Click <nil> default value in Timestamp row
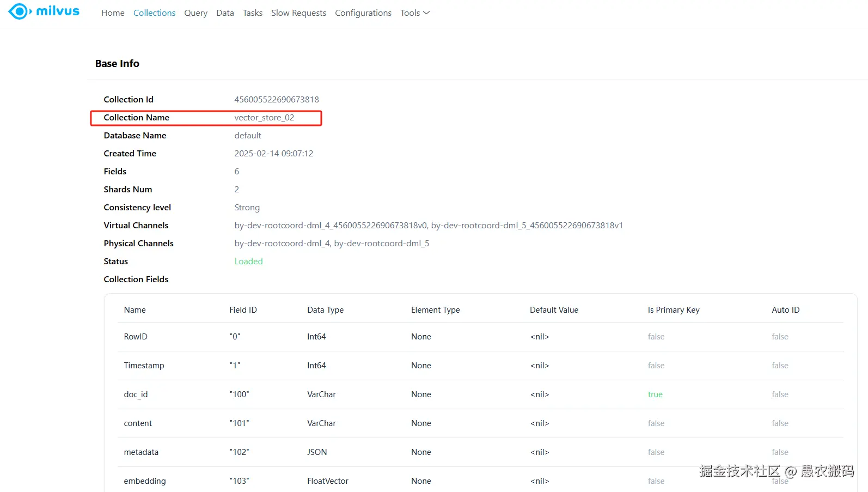 tap(540, 365)
